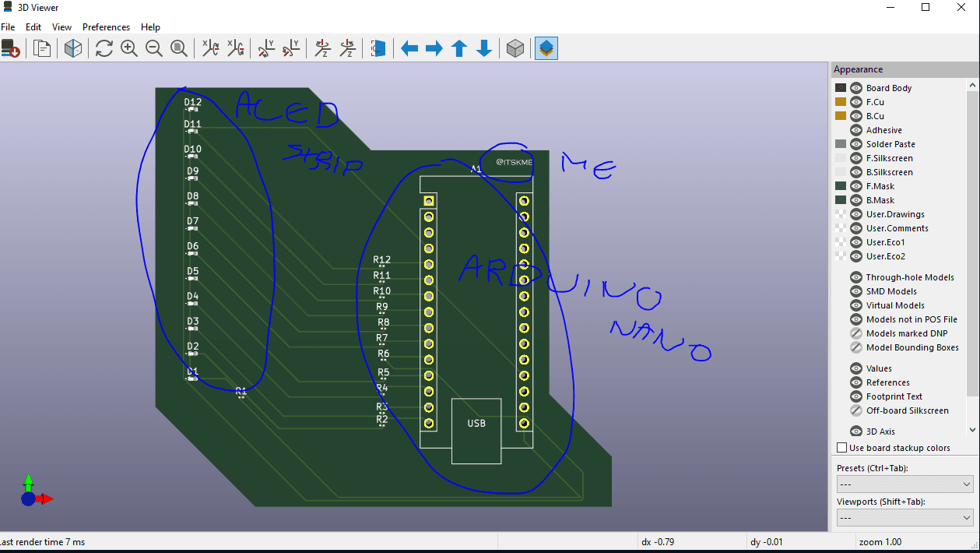The width and height of the screenshot is (980, 553).
Task: Open the Presets dropdown
Action: click(x=904, y=484)
